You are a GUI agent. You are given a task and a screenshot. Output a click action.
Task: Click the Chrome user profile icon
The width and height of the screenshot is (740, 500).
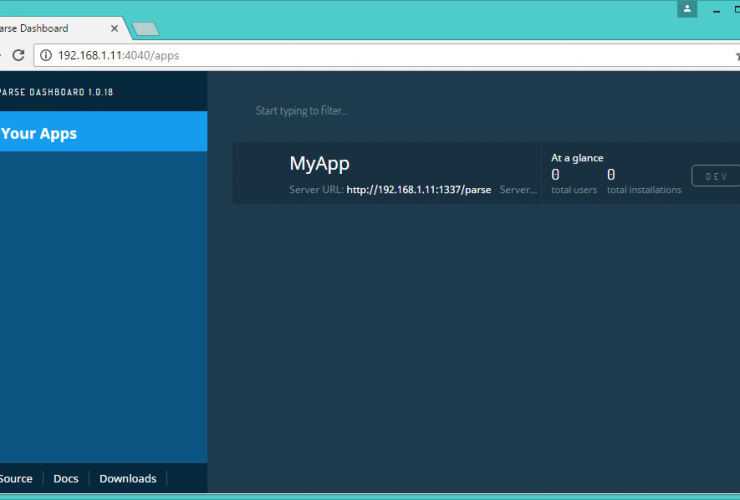tap(687, 9)
